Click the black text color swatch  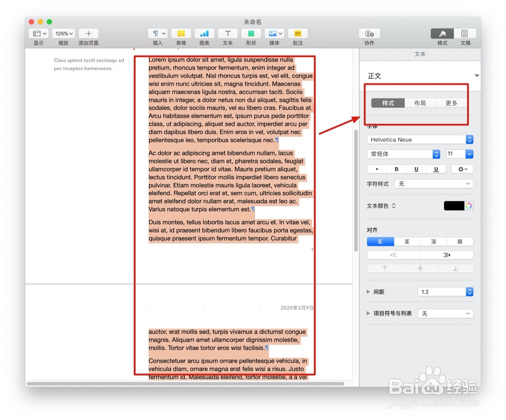coord(454,206)
